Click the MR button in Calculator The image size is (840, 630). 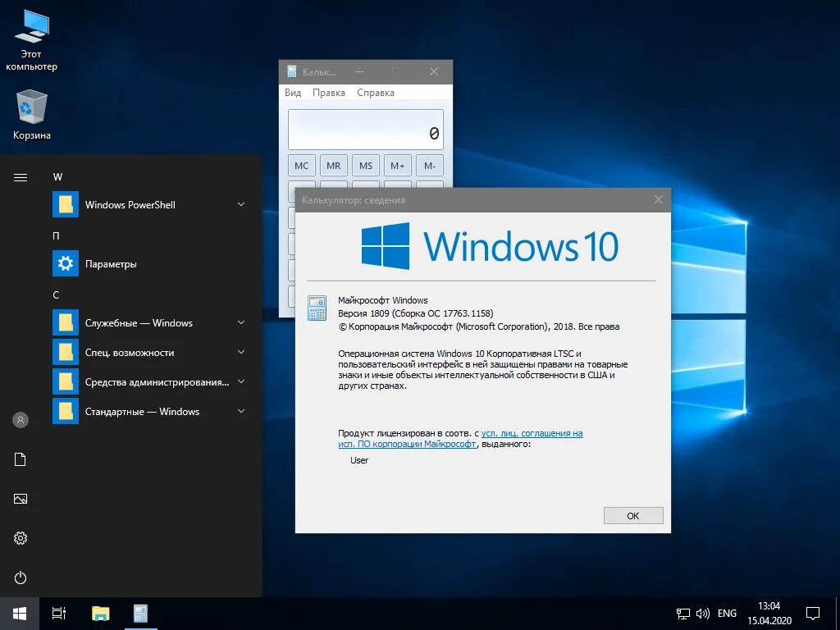click(x=334, y=166)
